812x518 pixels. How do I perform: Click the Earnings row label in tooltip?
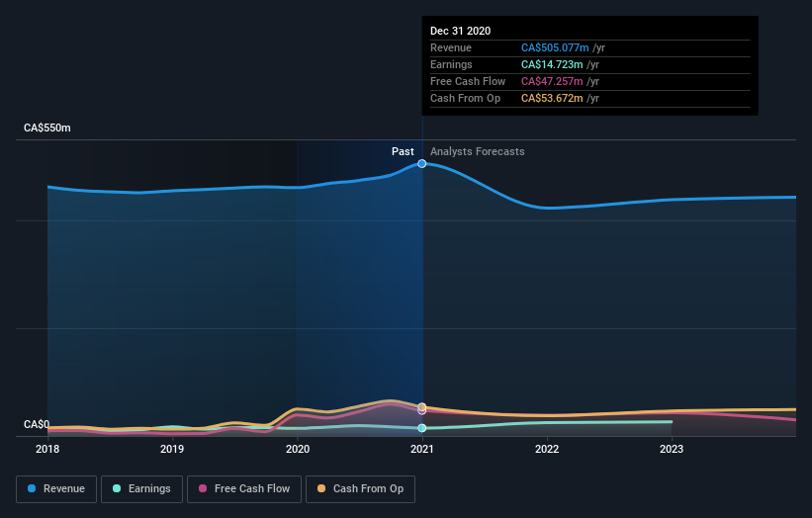coord(451,64)
